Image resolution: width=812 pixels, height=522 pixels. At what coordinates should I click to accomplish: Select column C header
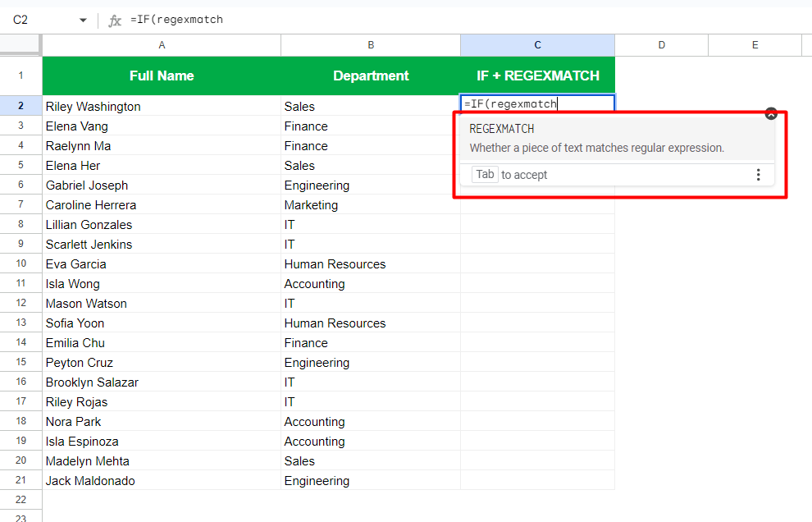pyautogui.click(x=537, y=45)
